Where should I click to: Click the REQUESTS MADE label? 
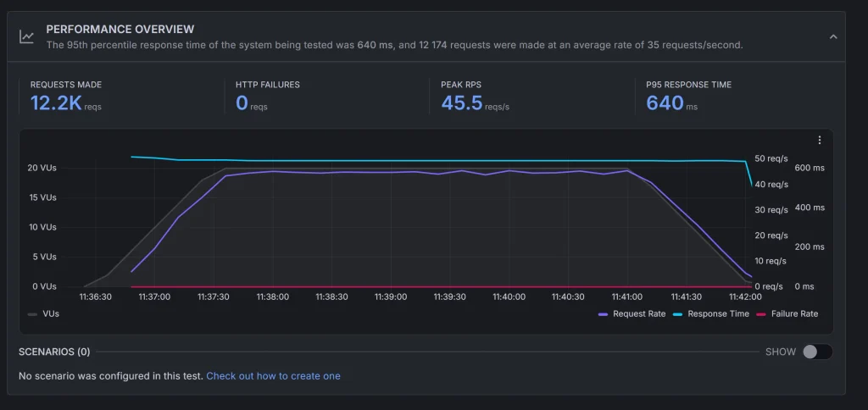pos(66,85)
